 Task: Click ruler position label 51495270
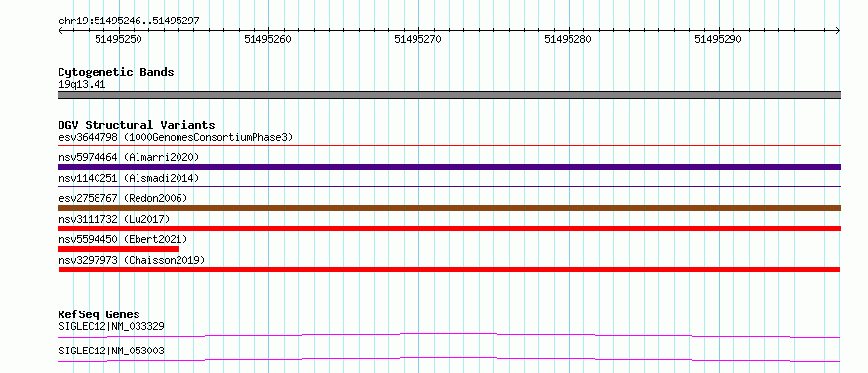(x=418, y=39)
